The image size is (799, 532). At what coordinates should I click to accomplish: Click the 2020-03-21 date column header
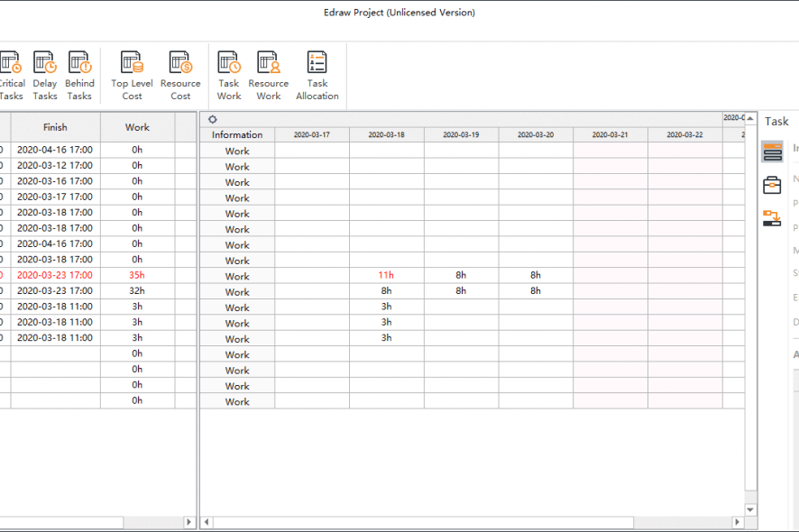click(x=610, y=134)
